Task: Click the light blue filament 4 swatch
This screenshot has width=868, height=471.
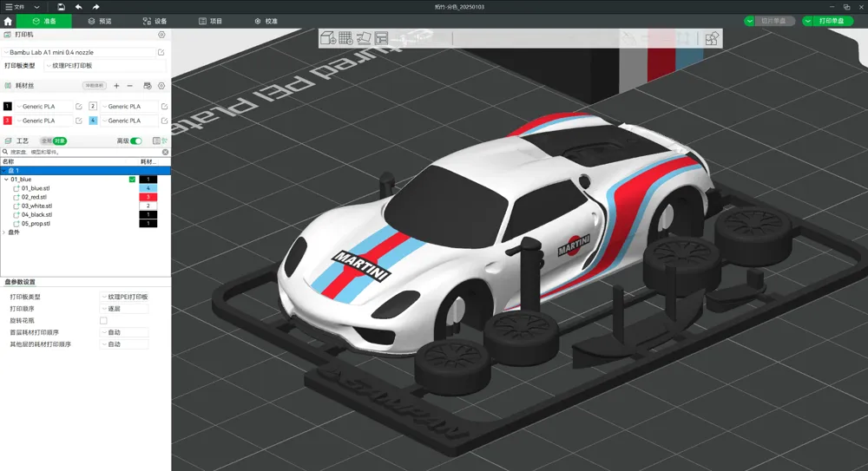Action: click(x=93, y=121)
